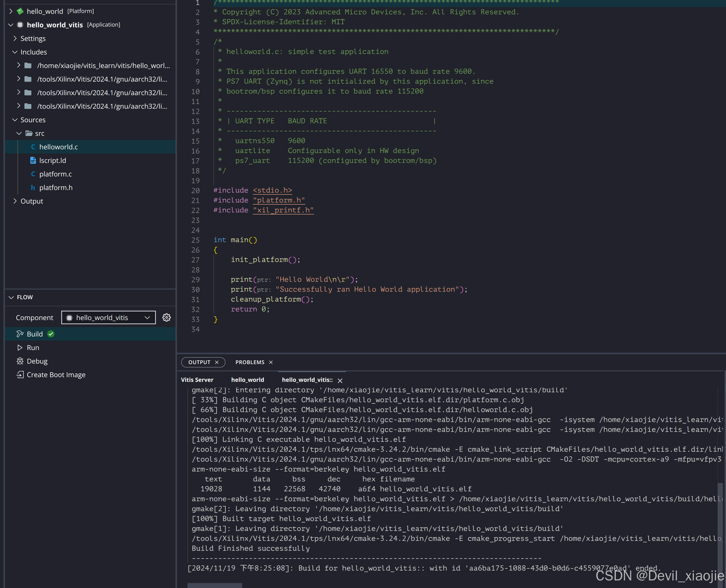This screenshot has width=726, height=588.
Task: Click the Run play icon
Action: [20, 347]
